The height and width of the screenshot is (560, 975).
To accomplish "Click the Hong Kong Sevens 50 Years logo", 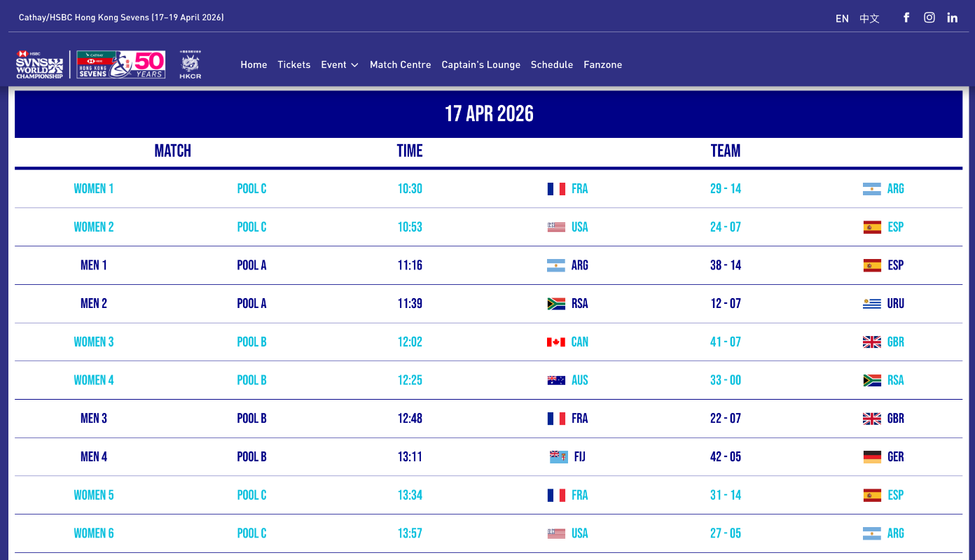I will click(120, 64).
